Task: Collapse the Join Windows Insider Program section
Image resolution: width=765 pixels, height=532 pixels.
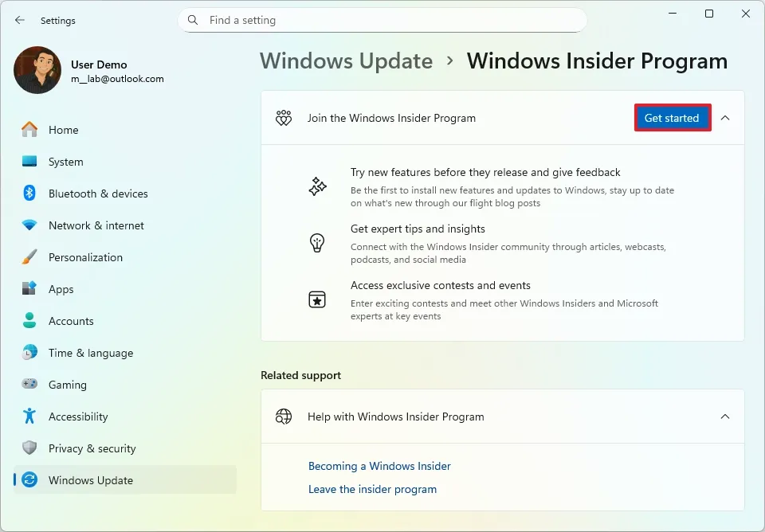Action: tap(725, 117)
